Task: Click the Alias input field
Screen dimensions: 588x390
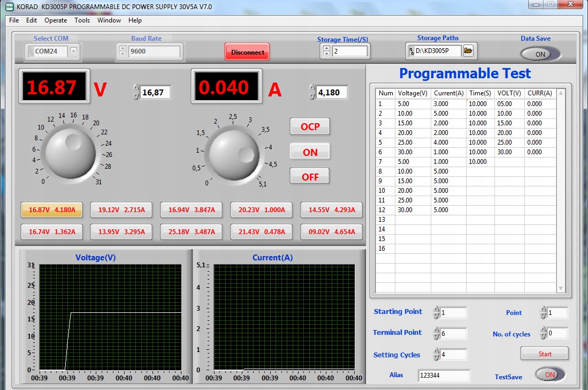Action: (444, 376)
